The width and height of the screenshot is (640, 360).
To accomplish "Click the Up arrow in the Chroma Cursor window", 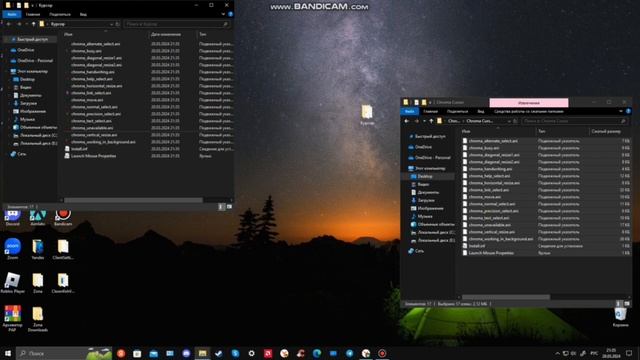I will pyautogui.click(x=431, y=121).
